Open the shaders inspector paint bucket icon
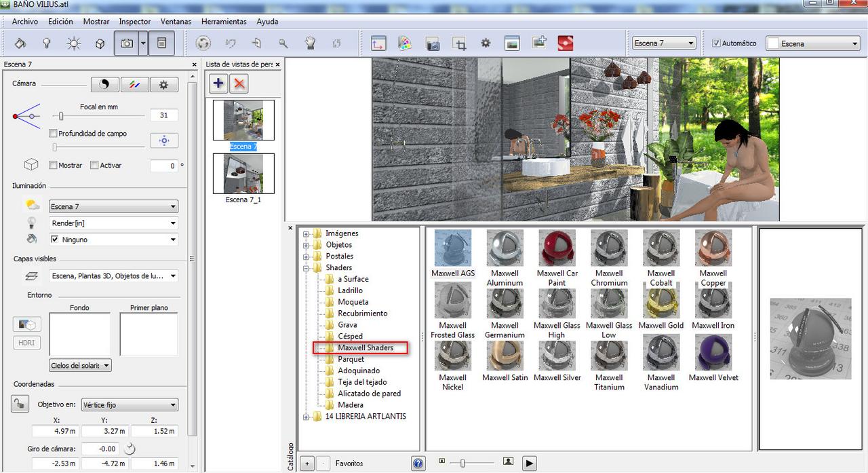 (x=20, y=43)
